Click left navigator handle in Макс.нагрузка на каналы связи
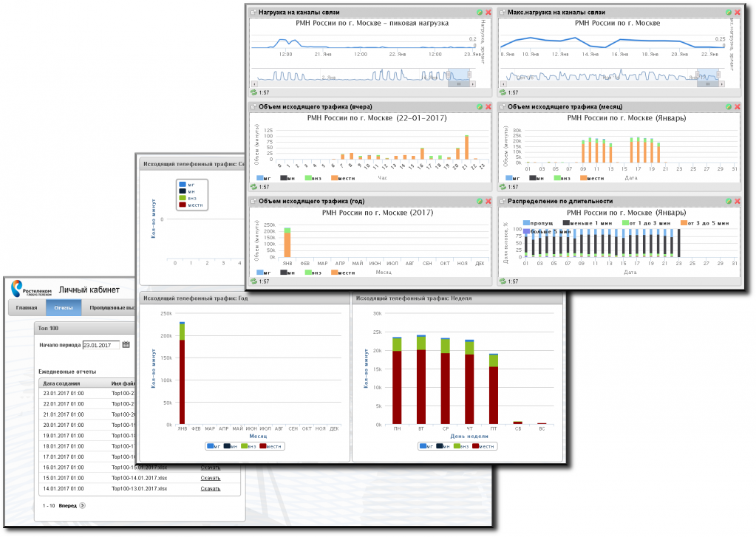The width and height of the screenshot is (756, 537). [698, 75]
